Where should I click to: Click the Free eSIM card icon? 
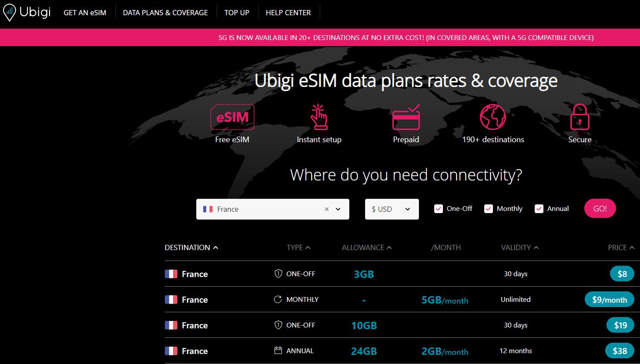click(232, 117)
